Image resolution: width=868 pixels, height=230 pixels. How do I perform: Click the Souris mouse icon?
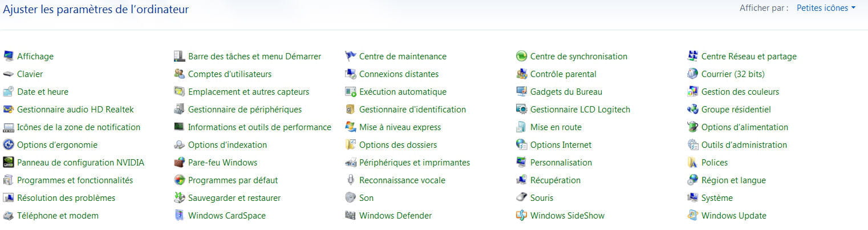coord(522,198)
